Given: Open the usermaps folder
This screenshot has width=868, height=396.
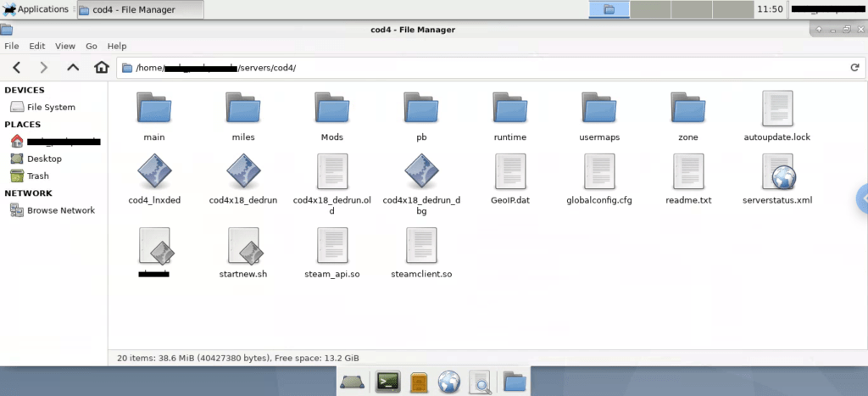Looking at the screenshot, I should 599,108.
